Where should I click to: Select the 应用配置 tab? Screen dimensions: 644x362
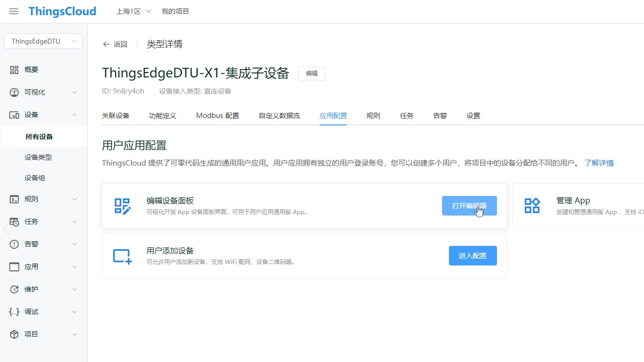pyautogui.click(x=333, y=116)
